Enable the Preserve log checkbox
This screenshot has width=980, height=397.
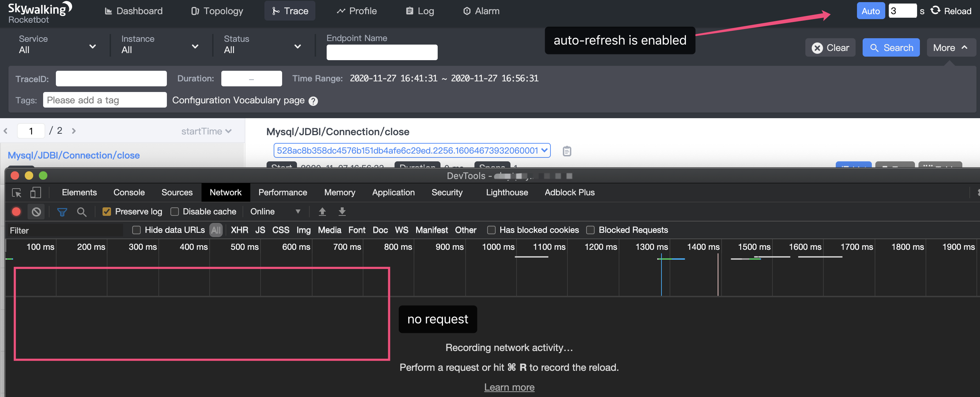106,212
